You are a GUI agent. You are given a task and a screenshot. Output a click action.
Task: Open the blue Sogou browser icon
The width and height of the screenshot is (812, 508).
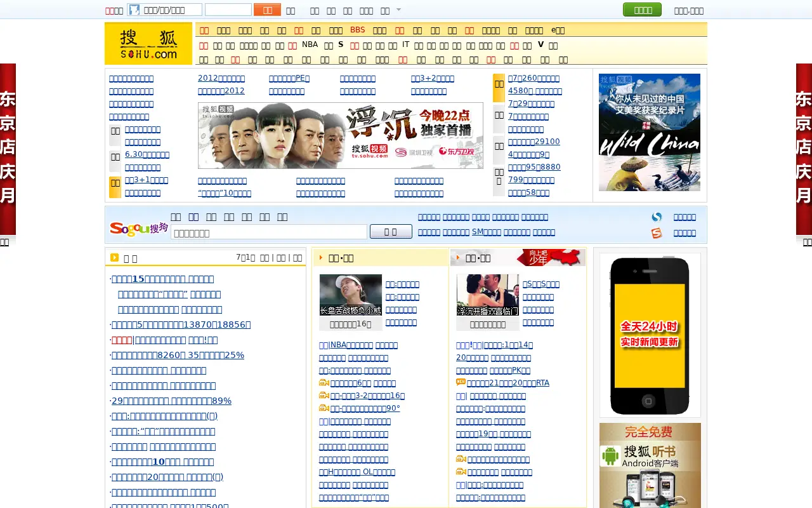pos(657,217)
